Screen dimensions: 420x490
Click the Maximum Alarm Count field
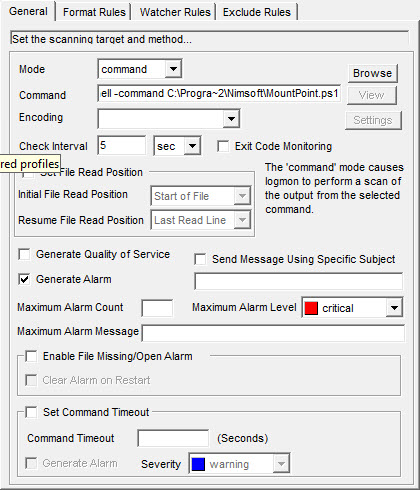click(157, 308)
